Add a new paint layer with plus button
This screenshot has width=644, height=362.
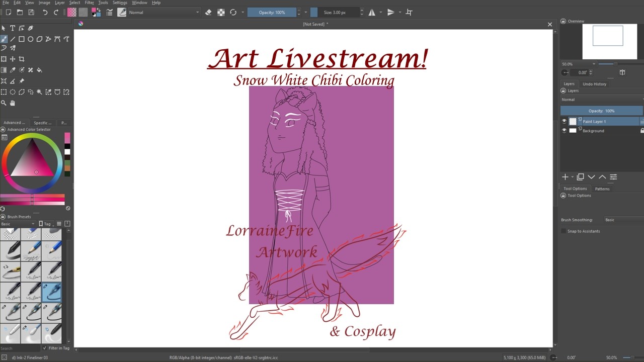[565, 177]
